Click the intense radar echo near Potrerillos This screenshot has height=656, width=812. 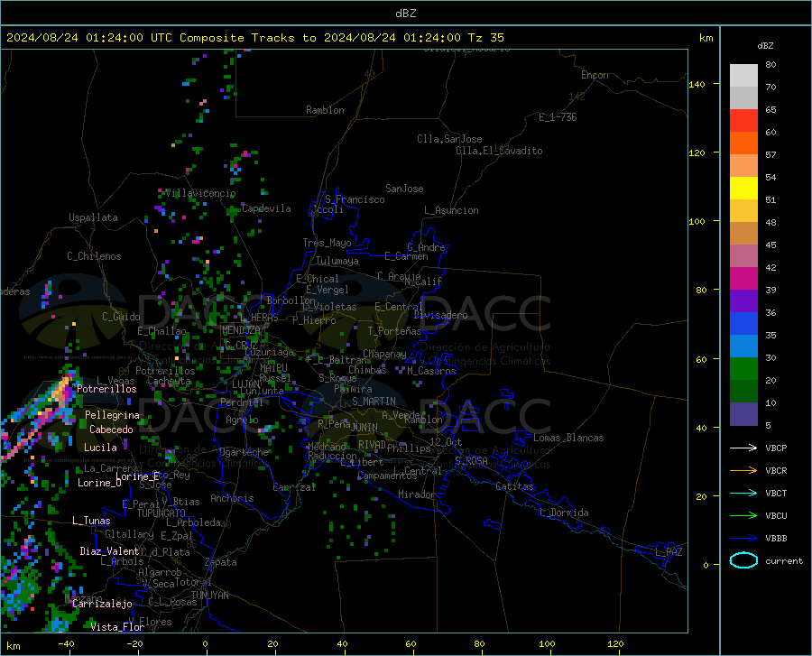click(64, 391)
